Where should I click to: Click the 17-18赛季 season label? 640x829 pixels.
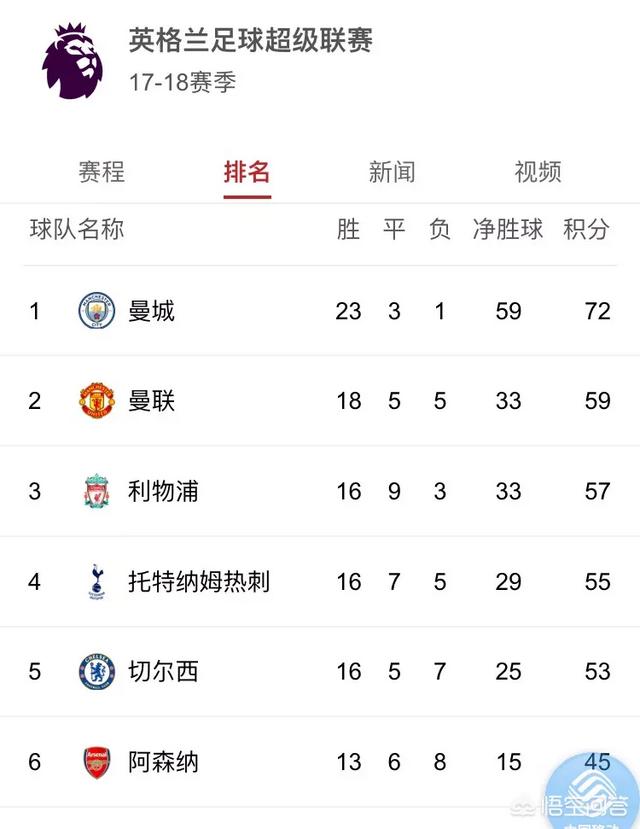(x=182, y=82)
